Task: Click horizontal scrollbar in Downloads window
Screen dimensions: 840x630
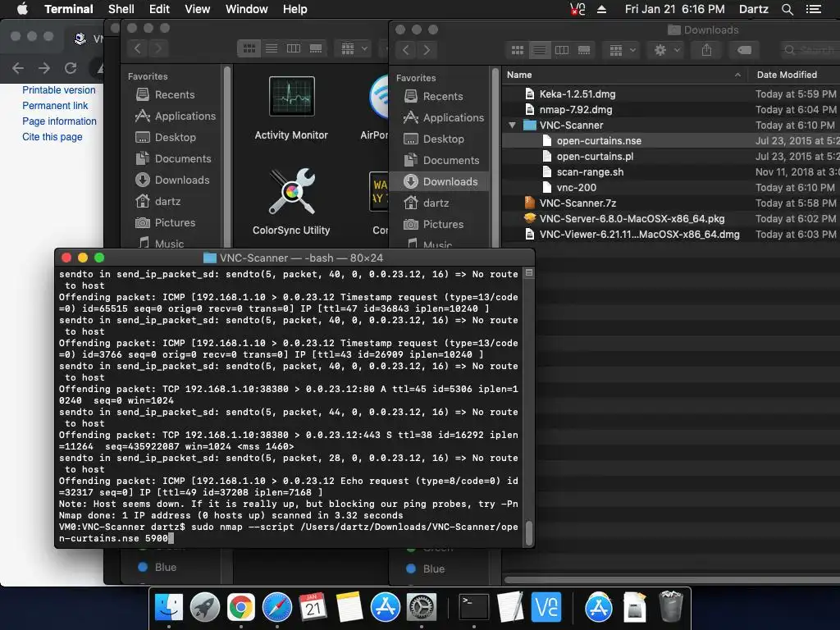Action: tap(673, 580)
